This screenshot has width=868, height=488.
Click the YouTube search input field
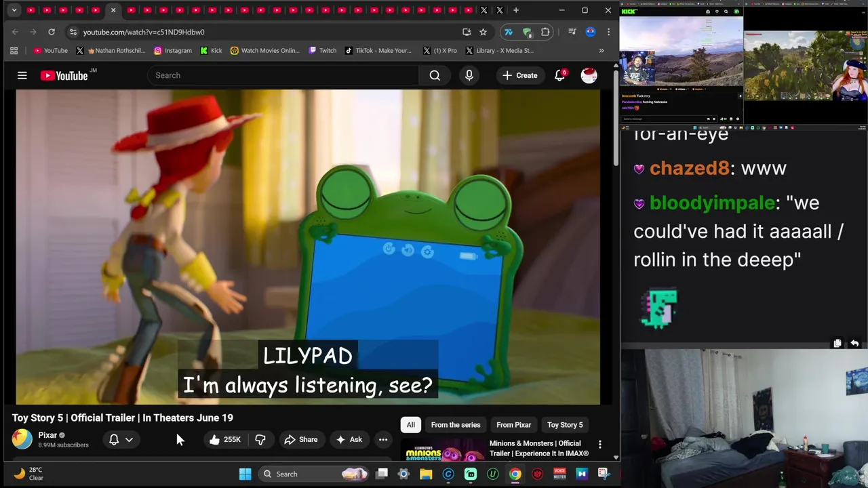[x=283, y=75]
